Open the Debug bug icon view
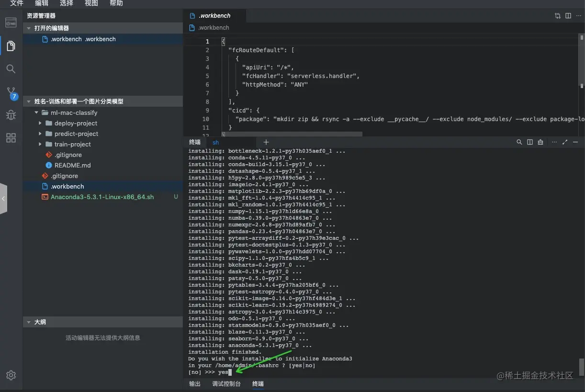 click(x=11, y=115)
